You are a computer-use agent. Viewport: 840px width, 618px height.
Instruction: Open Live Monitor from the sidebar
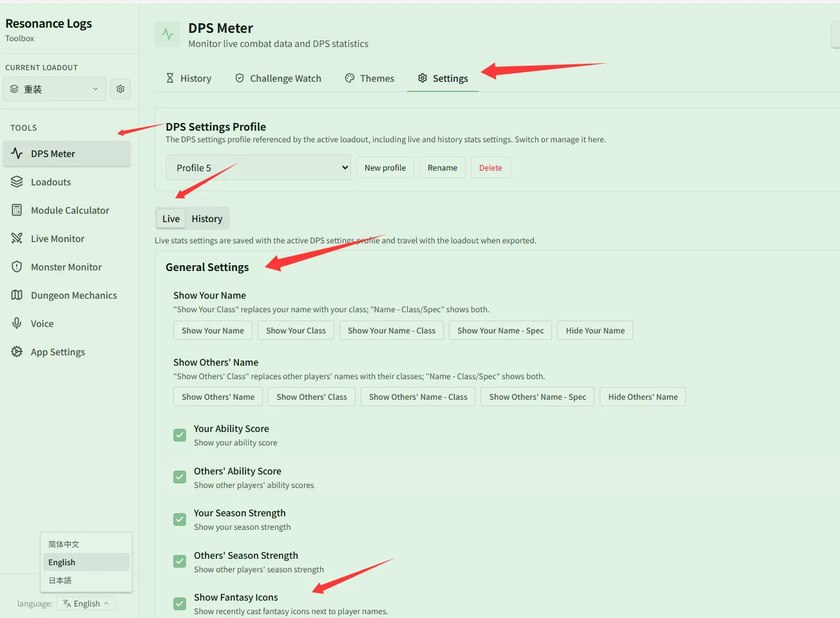click(67, 238)
